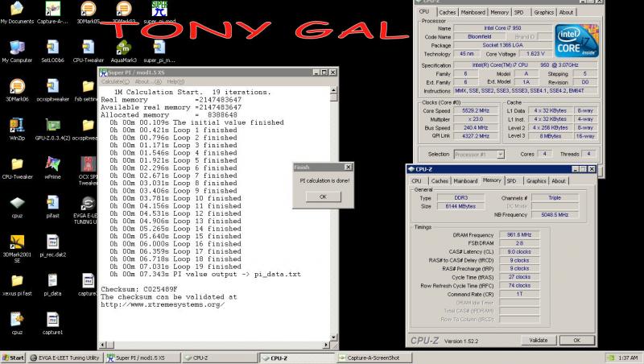Image resolution: width=644 pixels, height=364 pixels.
Task: Click the NB Frequency 5048.5 MHz value
Action: point(555,214)
